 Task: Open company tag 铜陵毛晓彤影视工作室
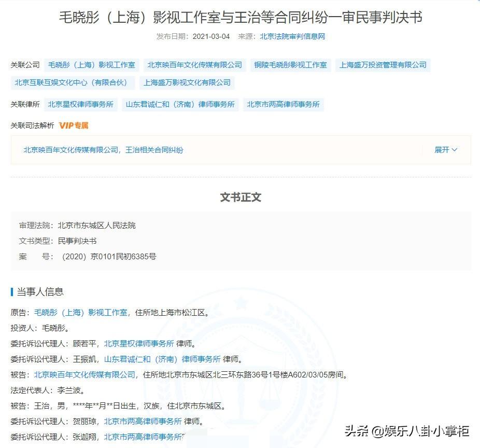coord(290,65)
